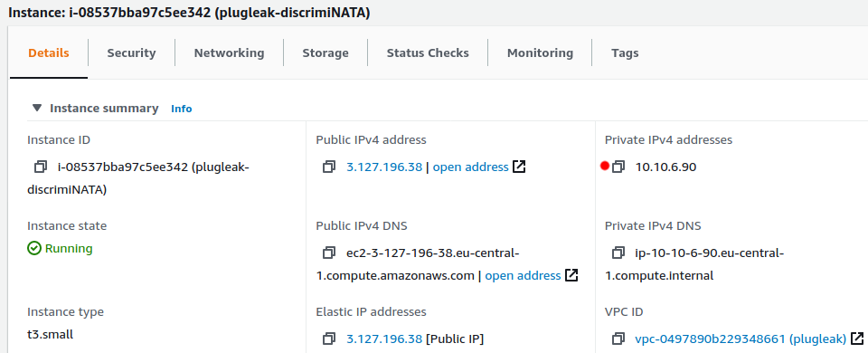Open the Security tab
The image size is (868, 353).
tap(131, 53)
